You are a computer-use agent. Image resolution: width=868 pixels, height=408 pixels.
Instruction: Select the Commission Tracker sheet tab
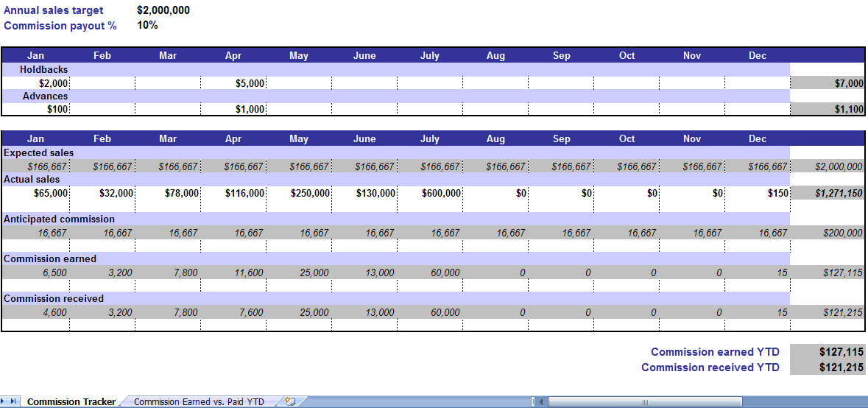[71, 401]
